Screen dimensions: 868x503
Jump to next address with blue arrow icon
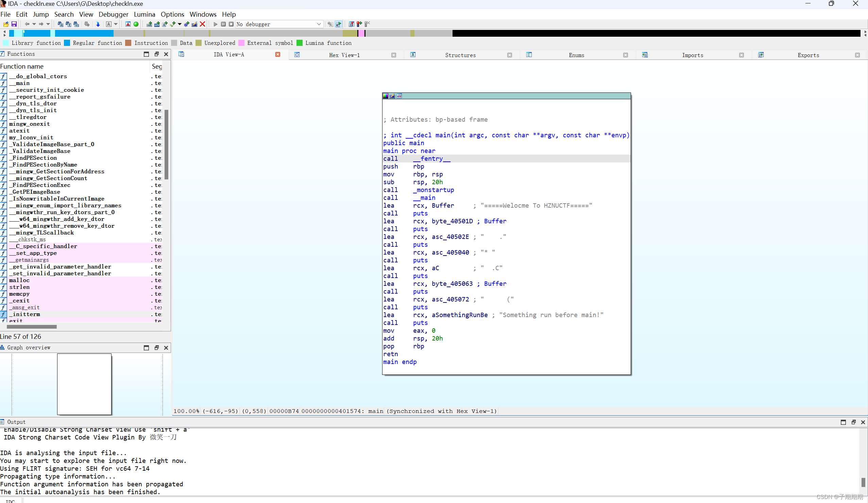click(x=98, y=24)
